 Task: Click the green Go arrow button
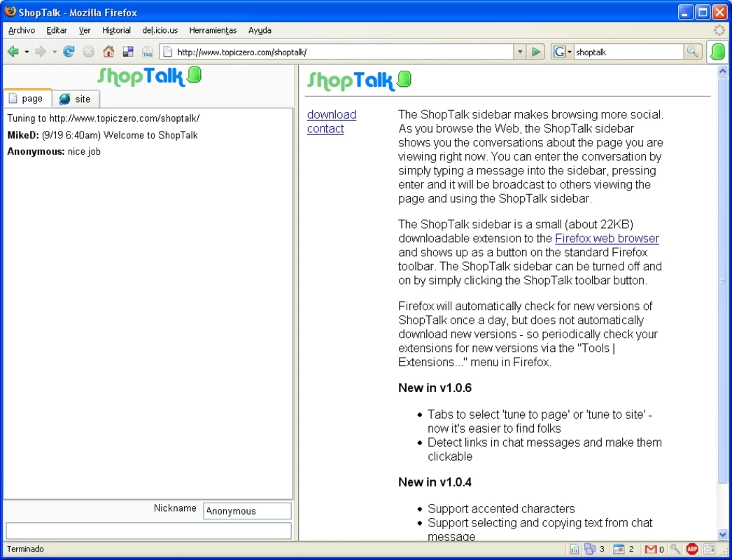click(x=536, y=52)
